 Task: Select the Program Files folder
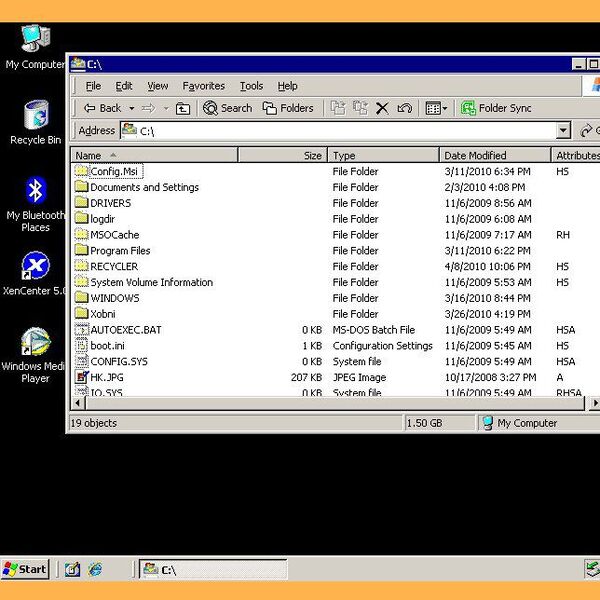tap(119, 251)
